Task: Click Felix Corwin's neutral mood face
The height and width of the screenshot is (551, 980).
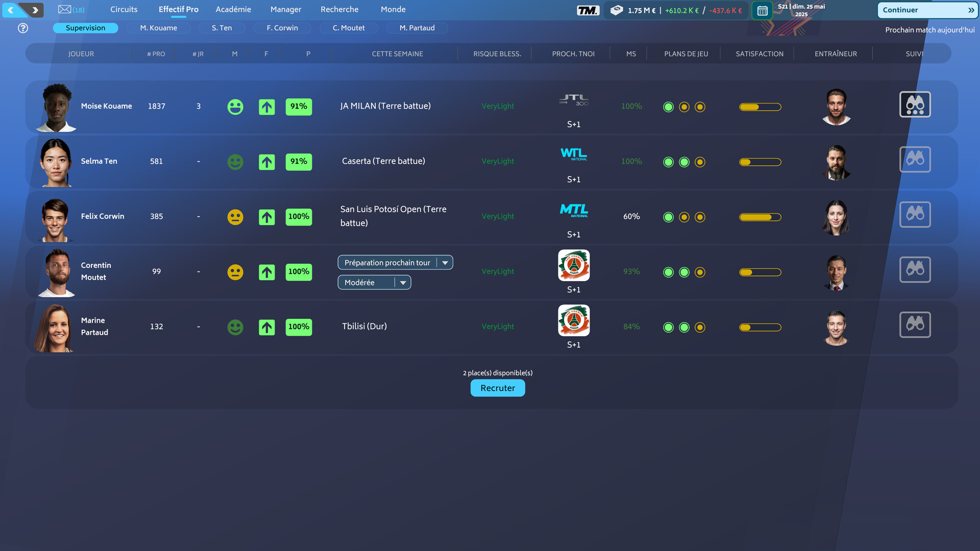Action: click(x=235, y=217)
